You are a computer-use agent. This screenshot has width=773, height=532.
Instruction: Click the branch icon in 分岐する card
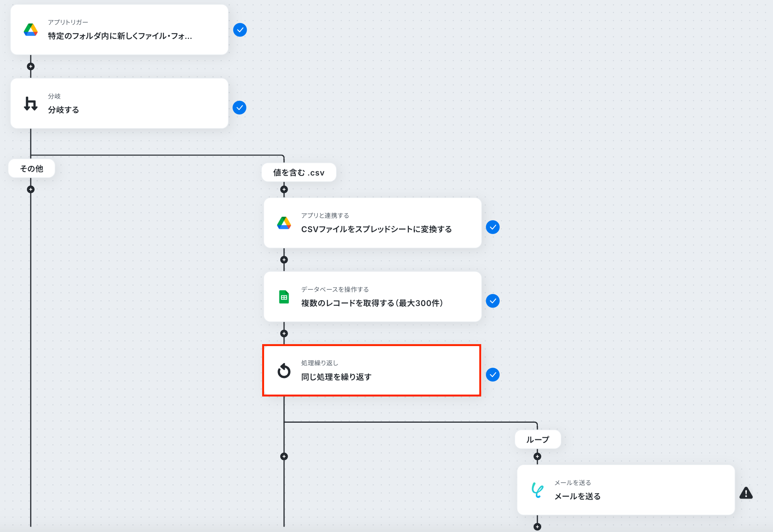[x=31, y=104]
